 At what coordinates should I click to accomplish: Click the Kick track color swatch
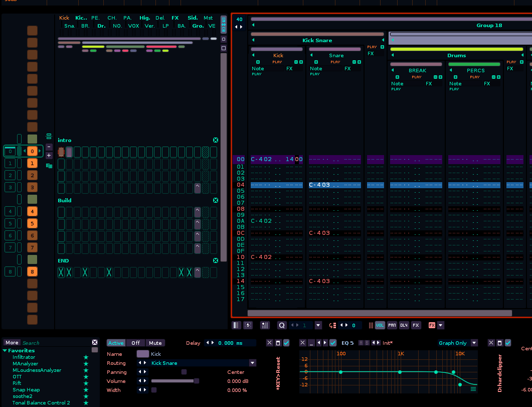coord(142,354)
